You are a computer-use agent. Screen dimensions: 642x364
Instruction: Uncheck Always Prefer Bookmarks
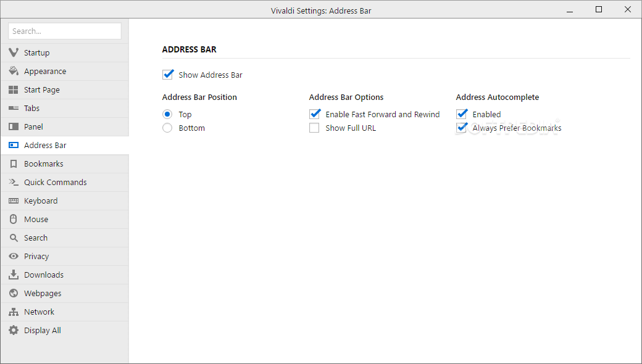tap(462, 127)
